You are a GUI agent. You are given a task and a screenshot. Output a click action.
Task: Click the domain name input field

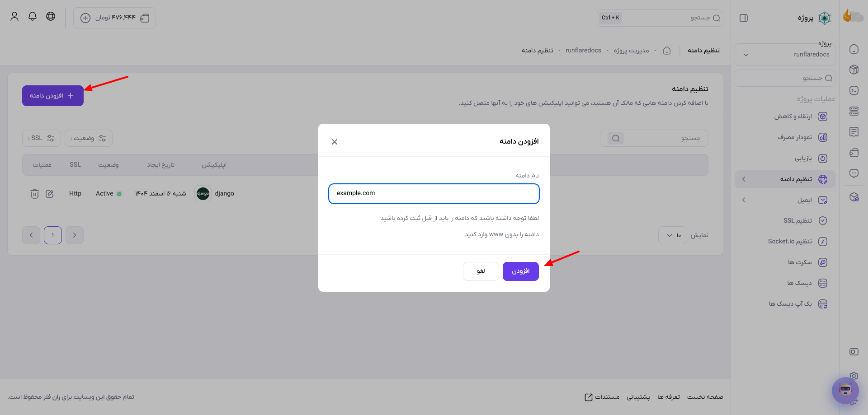[434, 194]
